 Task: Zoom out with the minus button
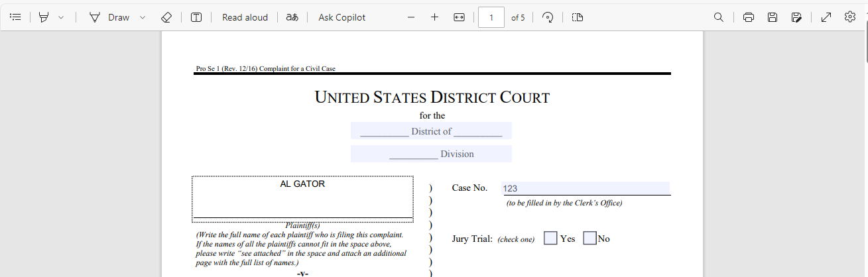(x=411, y=17)
